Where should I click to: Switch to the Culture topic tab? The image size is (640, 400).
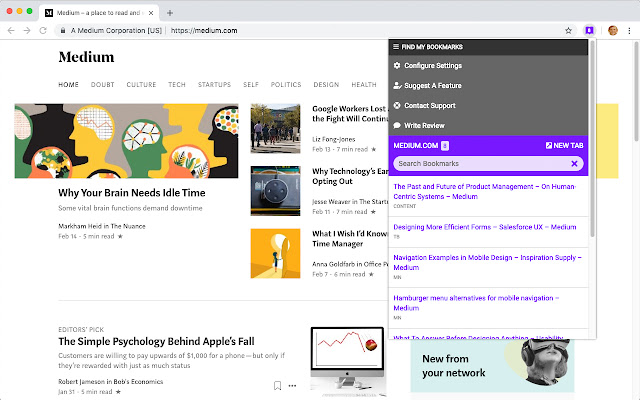coord(141,85)
